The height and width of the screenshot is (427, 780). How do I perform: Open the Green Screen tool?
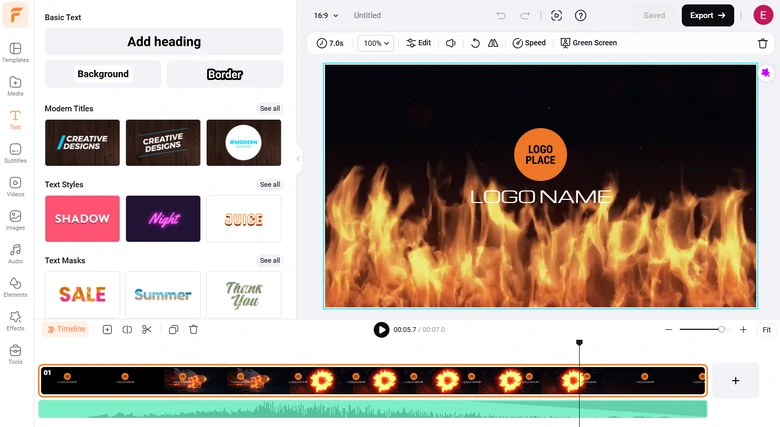click(x=588, y=43)
